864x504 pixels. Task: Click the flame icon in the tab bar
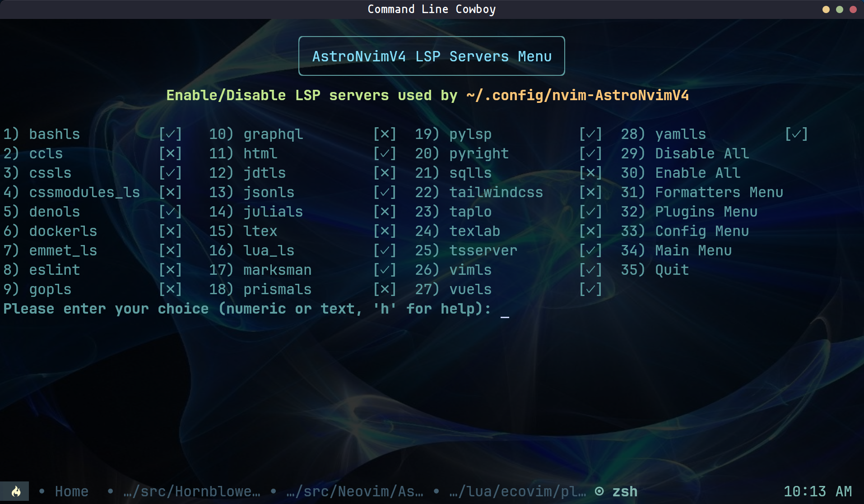(x=16, y=491)
